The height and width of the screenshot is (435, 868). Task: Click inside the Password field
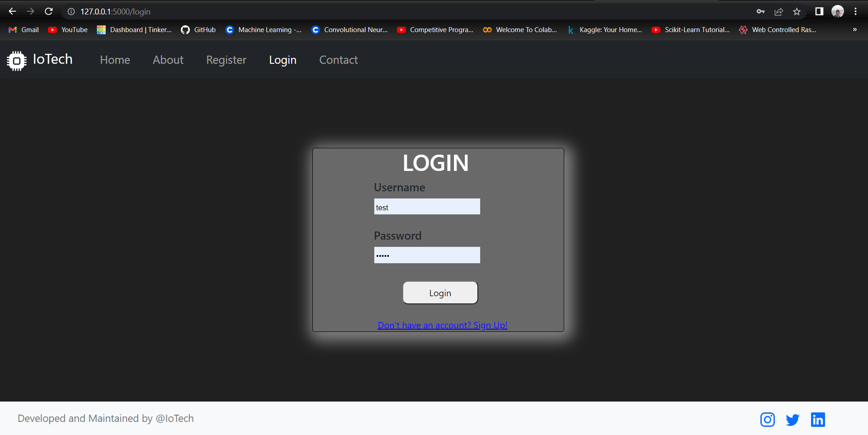pos(427,255)
